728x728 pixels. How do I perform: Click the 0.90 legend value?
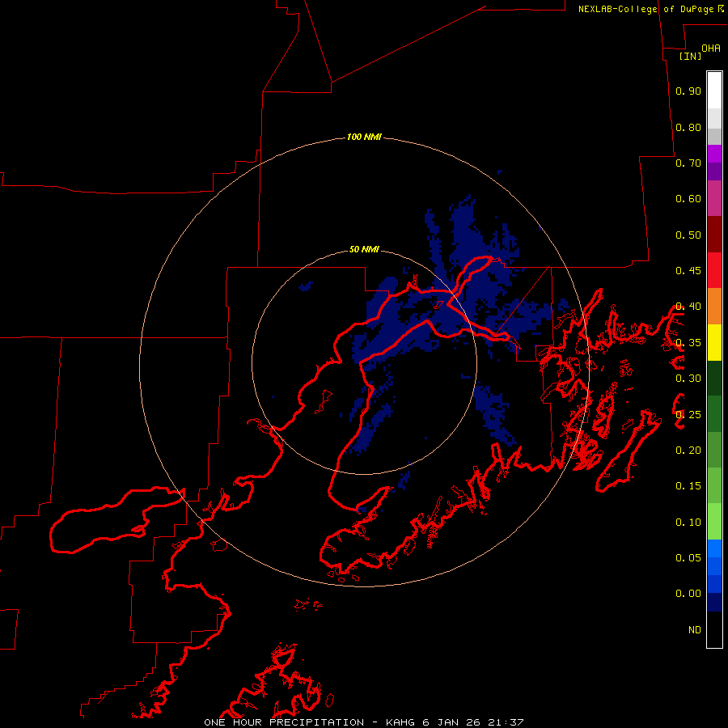pos(688,91)
